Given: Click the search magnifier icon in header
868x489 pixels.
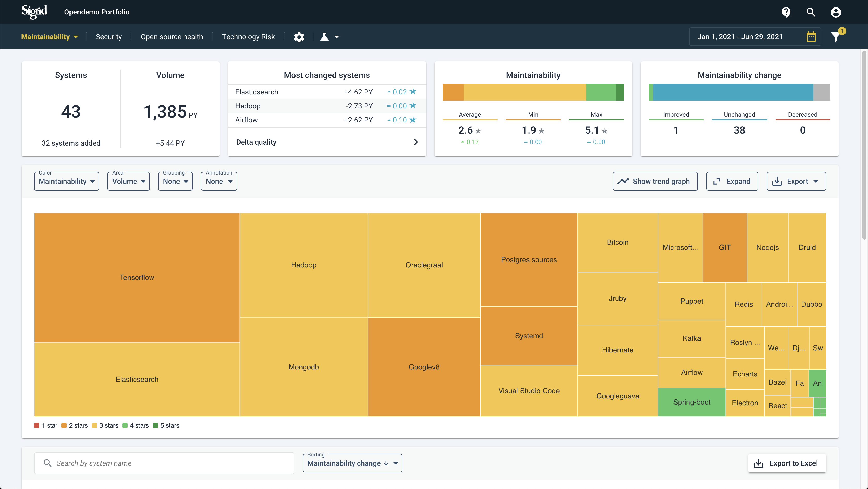Looking at the screenshot, I should [811, 12].
